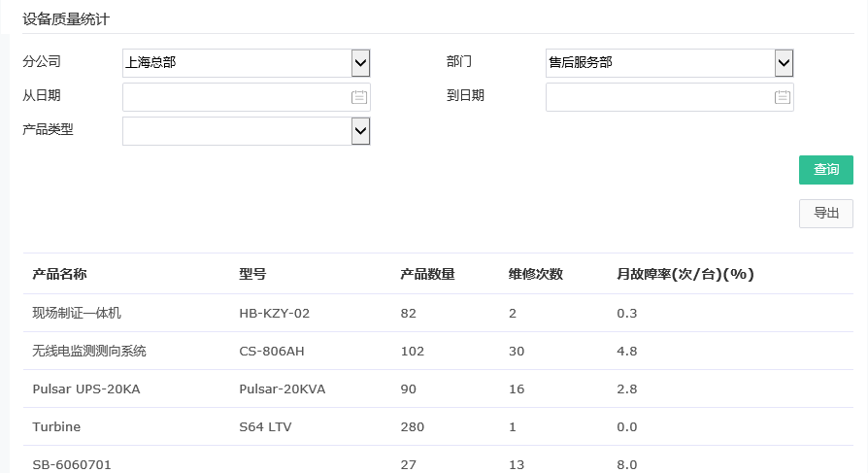868x473 pixels.
Task: Open the 部门 dropdown arrow
Action: (x=784, y=63)
